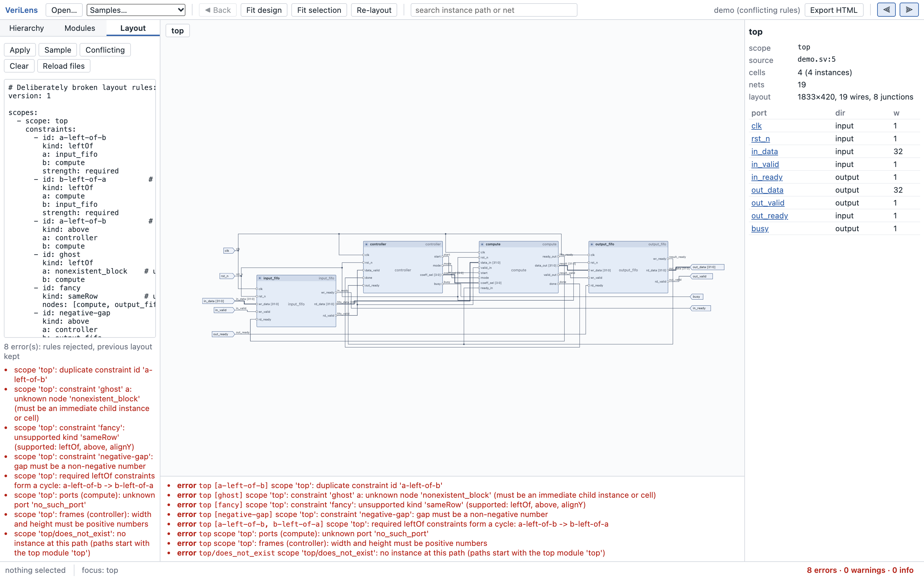The height and width of the screenshot is (578, 924).
Task: Open the in_valid port link
Action: click(x=765, y=164)
